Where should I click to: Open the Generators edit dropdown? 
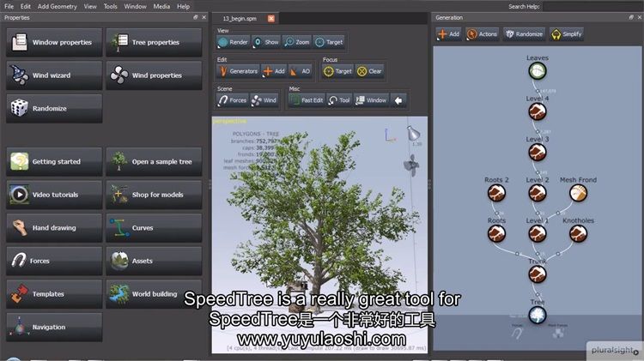point(238,71)
